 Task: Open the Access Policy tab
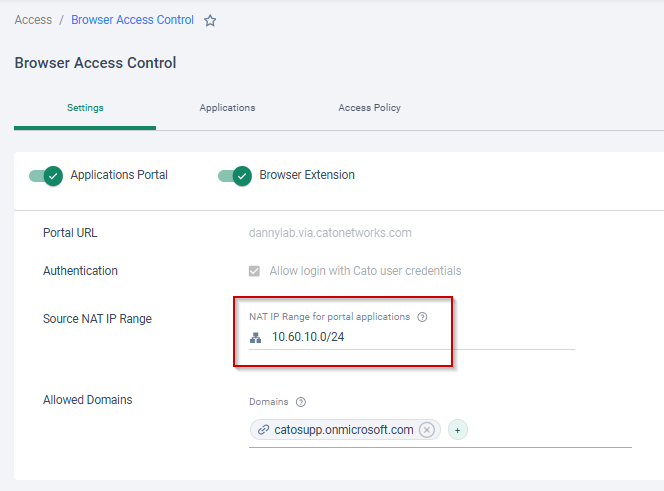coord(369,108)
